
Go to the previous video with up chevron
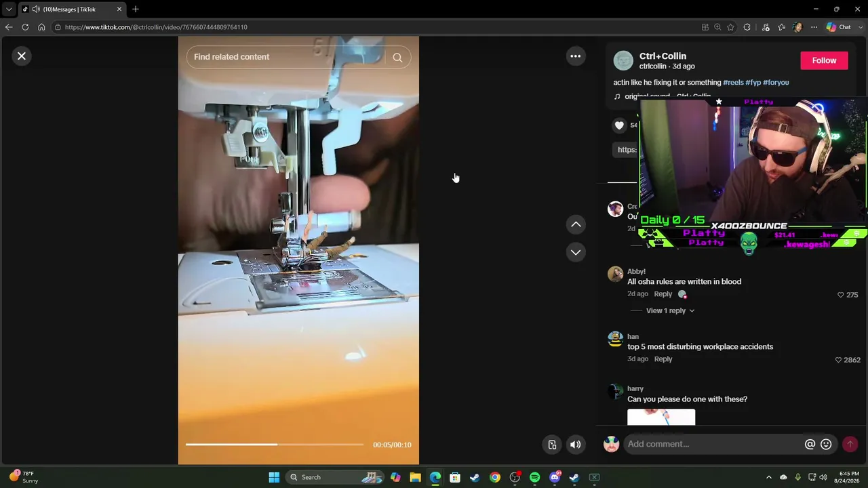576,224
